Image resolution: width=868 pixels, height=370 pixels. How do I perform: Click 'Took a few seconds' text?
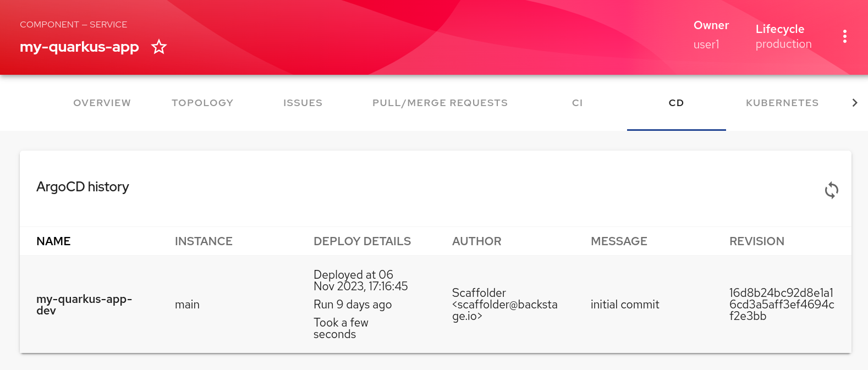pyautogui.click(x=341, y=328)
